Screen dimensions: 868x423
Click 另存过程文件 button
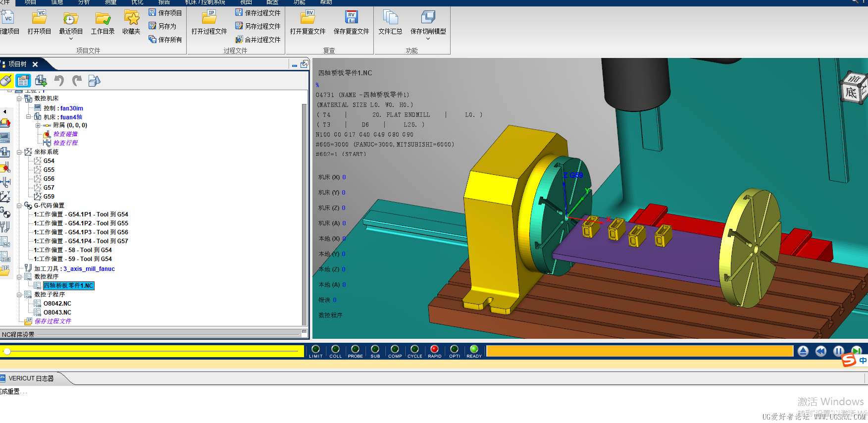258,26
